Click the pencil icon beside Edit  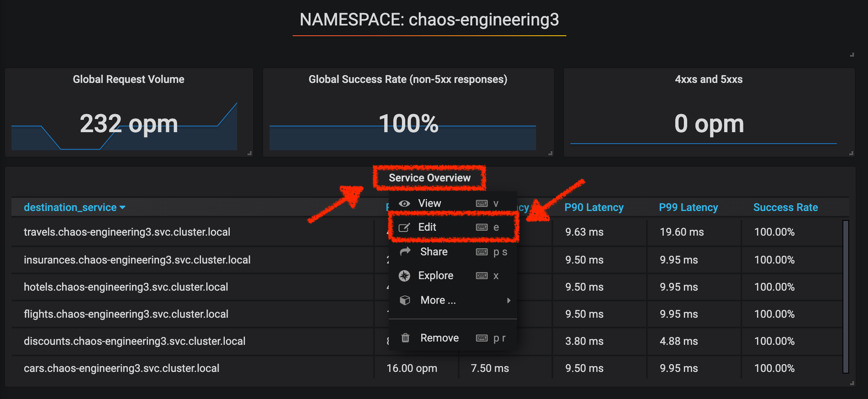[x=404, y=227]
